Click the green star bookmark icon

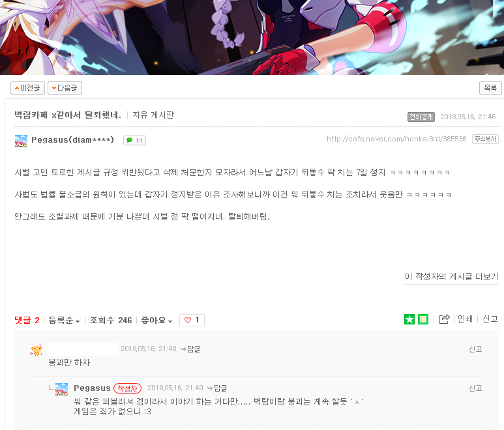pyautogui.click(x=409, y=319)
